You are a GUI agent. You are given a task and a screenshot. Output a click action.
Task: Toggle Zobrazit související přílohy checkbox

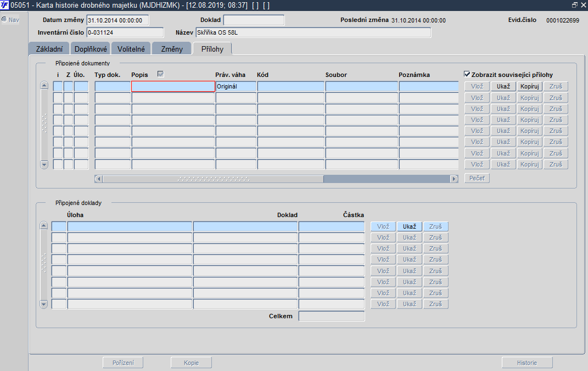[467, 74]
